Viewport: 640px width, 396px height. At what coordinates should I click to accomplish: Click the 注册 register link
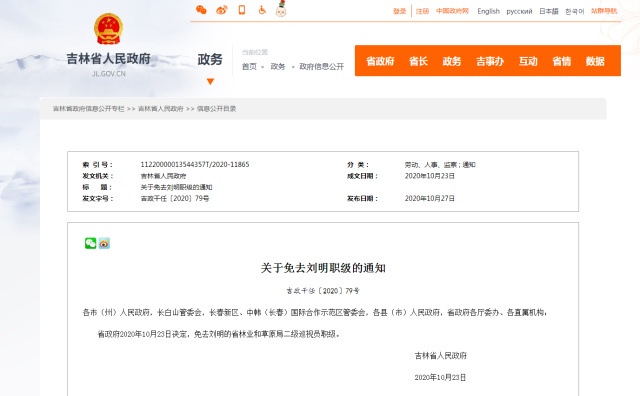click(422, 11)
